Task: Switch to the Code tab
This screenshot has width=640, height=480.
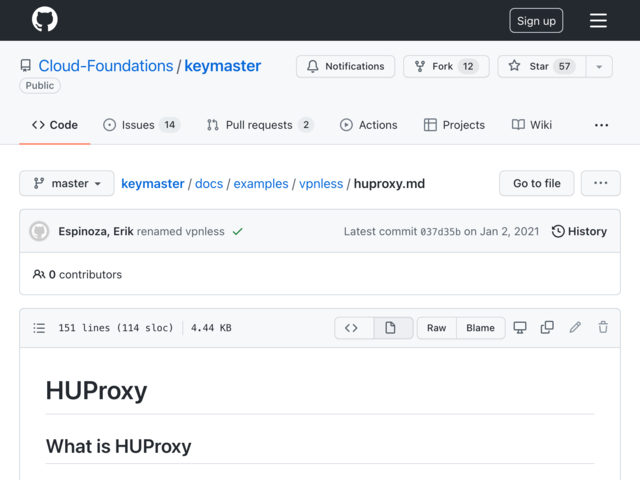Action: [55, 125]
